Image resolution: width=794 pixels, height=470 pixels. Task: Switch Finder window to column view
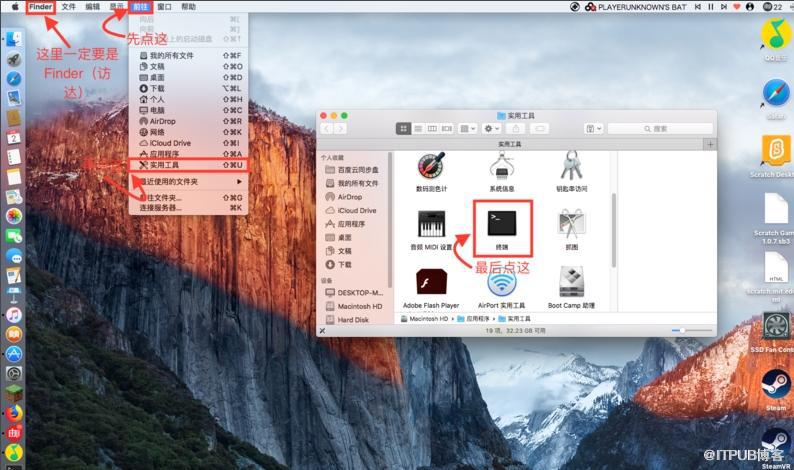432,129
